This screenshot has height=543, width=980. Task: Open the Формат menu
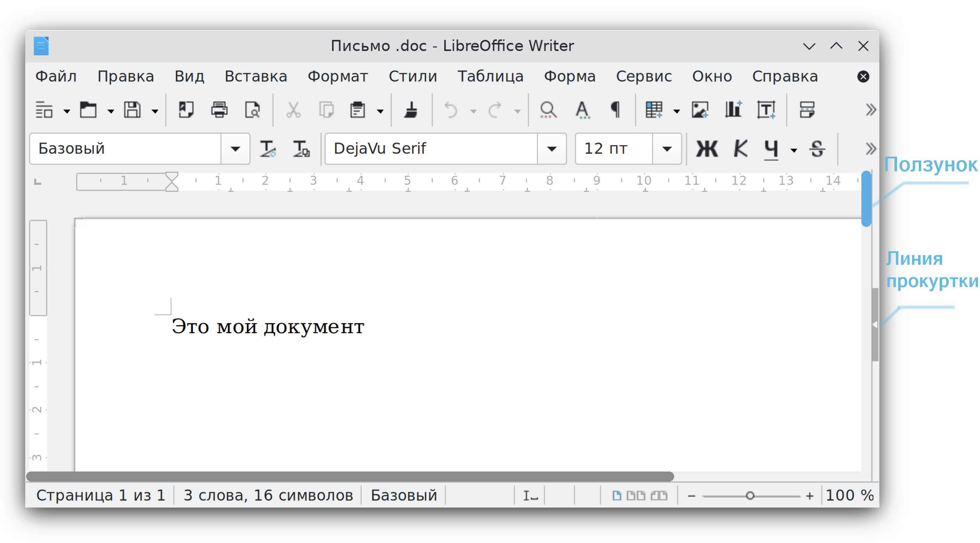pos(338,77)
